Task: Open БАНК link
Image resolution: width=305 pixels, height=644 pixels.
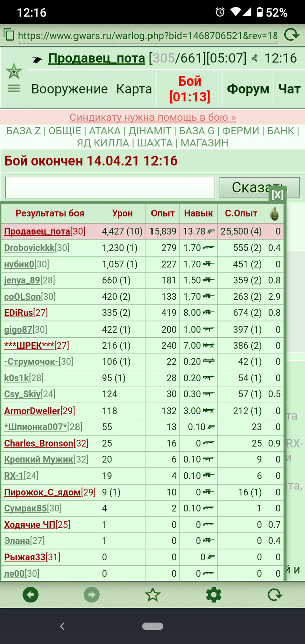Action: (281, 131)
